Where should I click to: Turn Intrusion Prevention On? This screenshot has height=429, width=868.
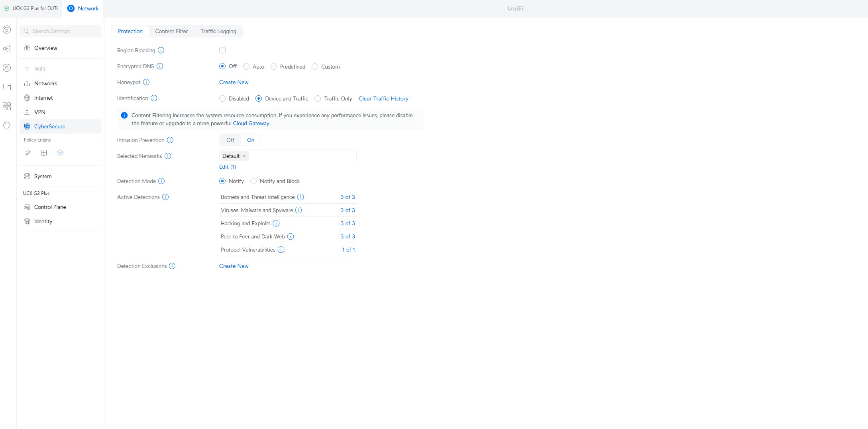(x=251, y=140)
